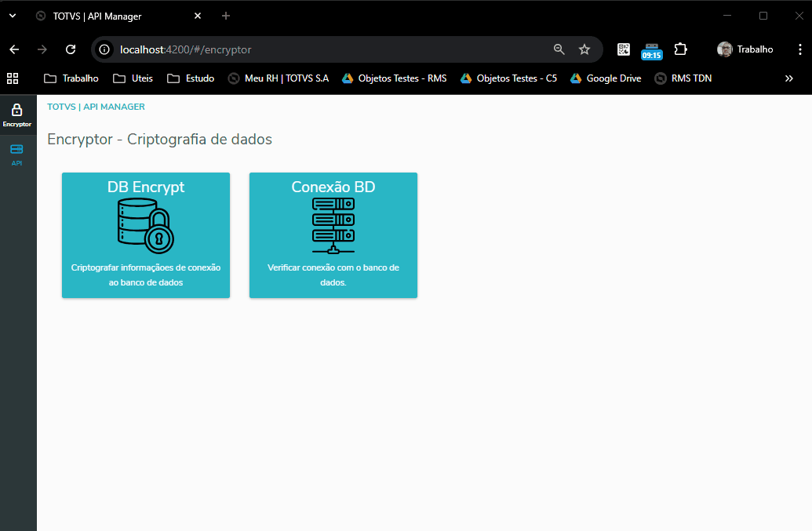Open the Objetos Testes - C5 bookmark
The width and height of the screenshot is (812, 531).
(x=508, y=78)
